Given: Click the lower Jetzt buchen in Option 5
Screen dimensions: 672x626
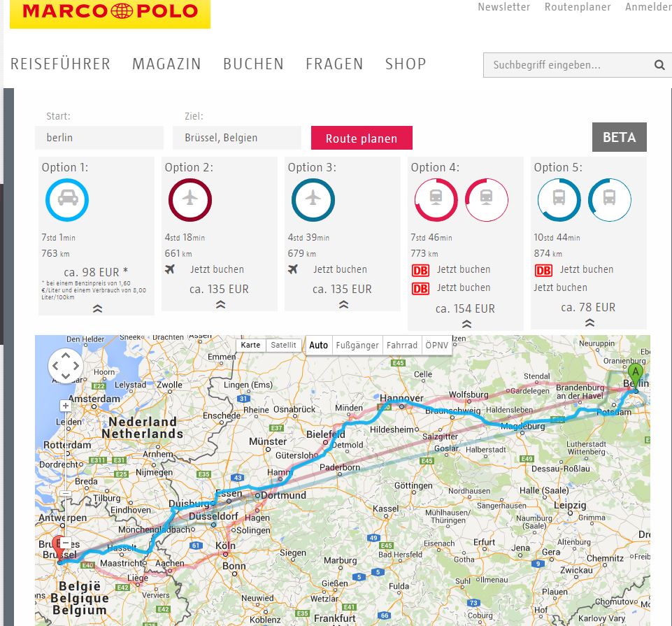Looking at the screenshot, I should pyautogui.click(x=561, y=287).
